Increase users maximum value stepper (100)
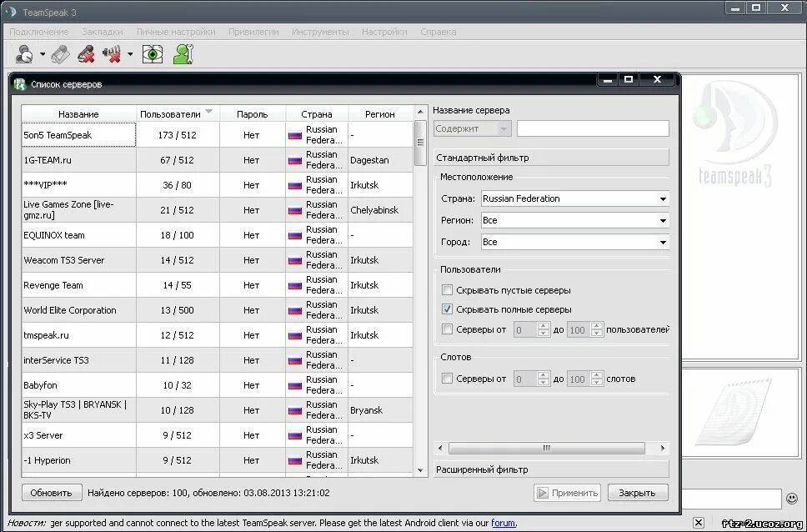The height and width of the screenshot is (532, 807). [597, 325]
